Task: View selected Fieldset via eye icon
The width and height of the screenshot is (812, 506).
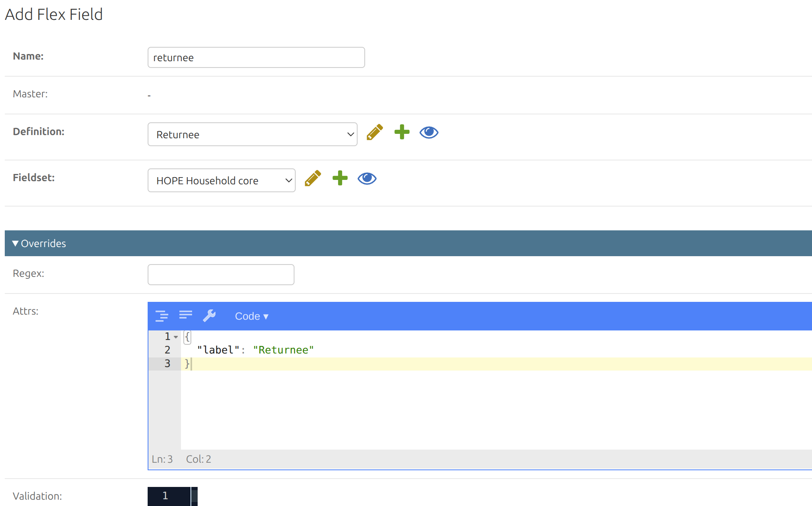Action: (367, 178)
